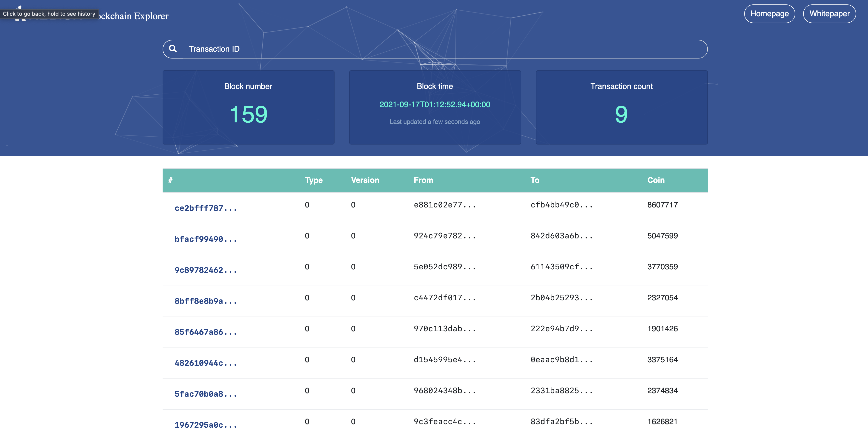The width and height of the screenshot is (868, 437).
Task: Click the Type column header
Action: tap(313, 180)
